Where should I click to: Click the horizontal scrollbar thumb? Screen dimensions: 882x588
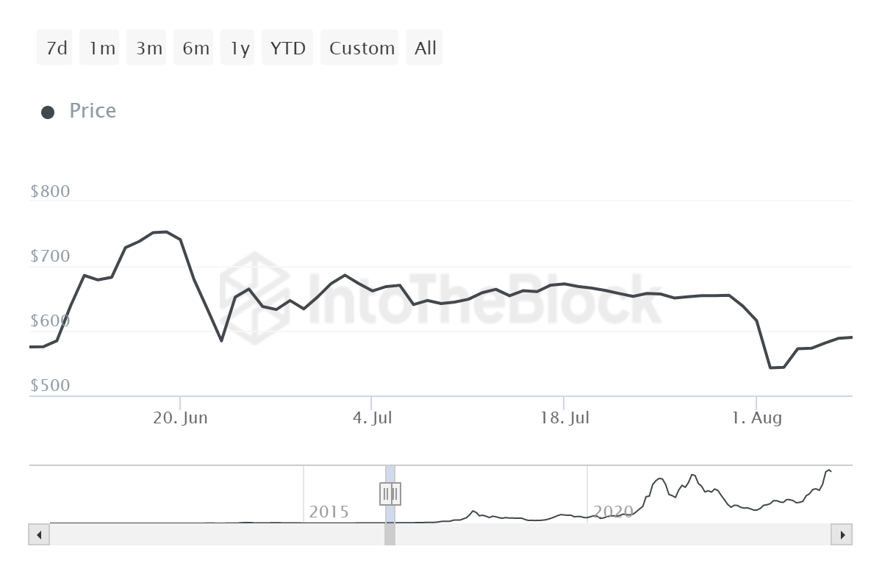click(390, 534)
